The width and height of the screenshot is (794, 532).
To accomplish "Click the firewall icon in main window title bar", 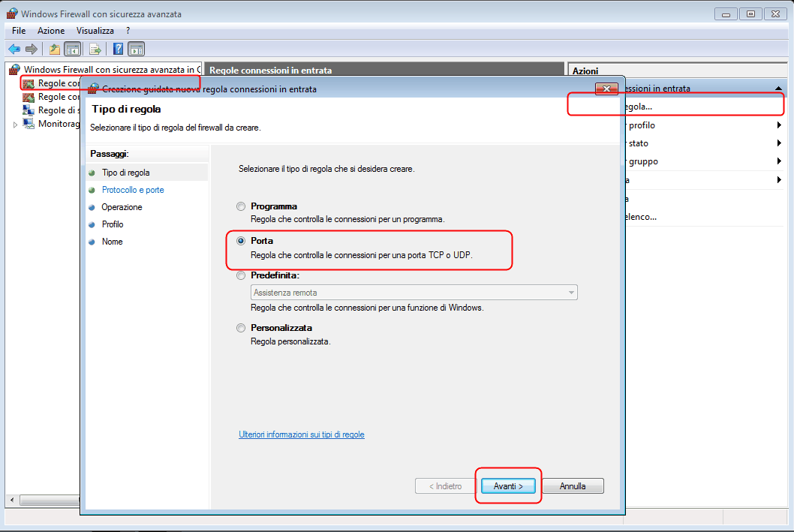I will (x=12, y=14).
